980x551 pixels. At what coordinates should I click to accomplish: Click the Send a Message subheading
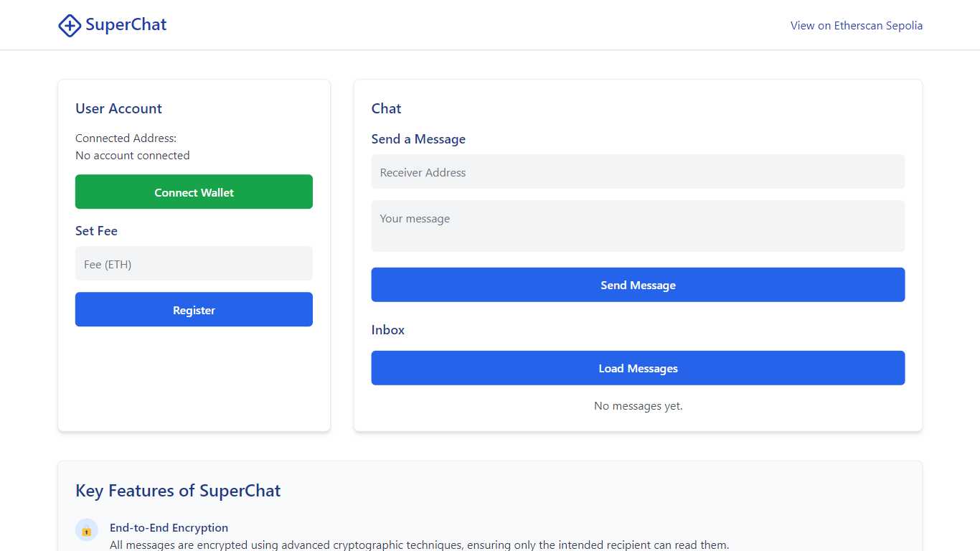point(418,139)
